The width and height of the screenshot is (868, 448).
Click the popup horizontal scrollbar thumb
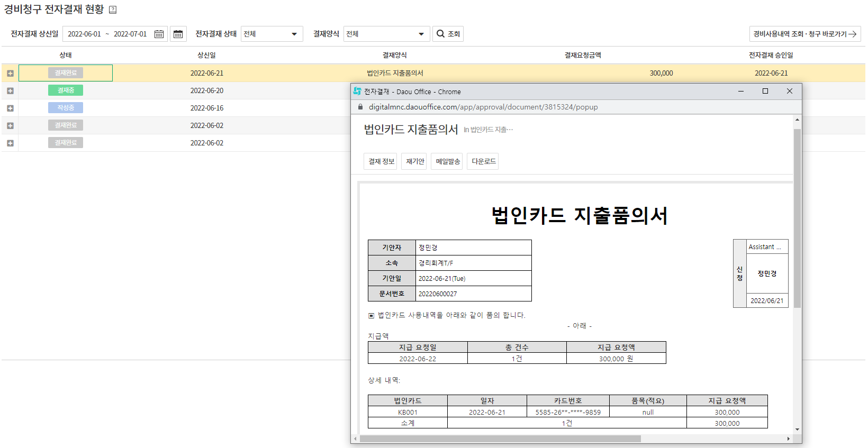coord(500,439)
